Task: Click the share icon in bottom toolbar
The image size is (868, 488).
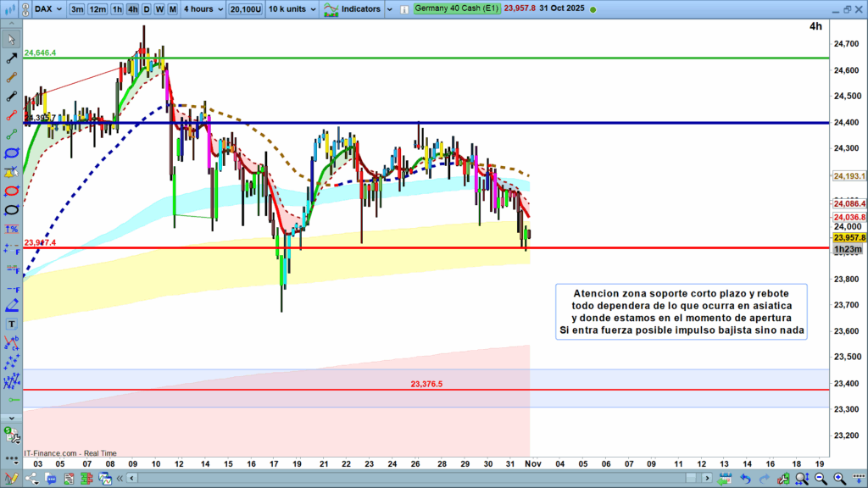Action: (32, 479)
